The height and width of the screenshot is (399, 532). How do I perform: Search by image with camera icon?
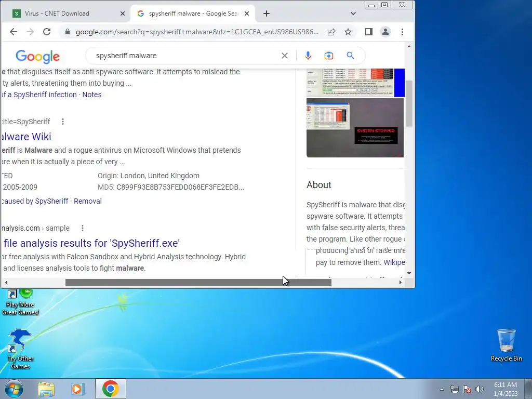(x=329, y=56)
